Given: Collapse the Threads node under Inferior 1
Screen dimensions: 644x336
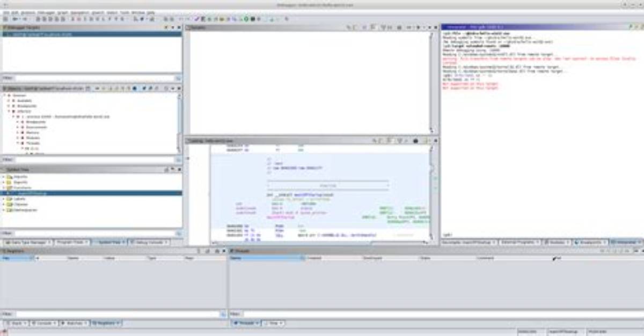Looking at the screenshot, I should point(18,143).
